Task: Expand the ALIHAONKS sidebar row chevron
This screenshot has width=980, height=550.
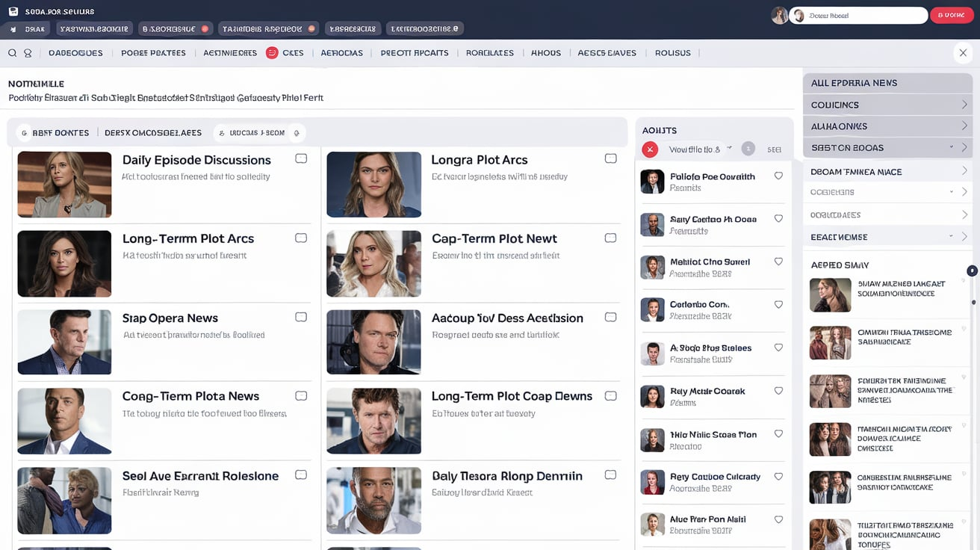Action: [x=964, y=126]
